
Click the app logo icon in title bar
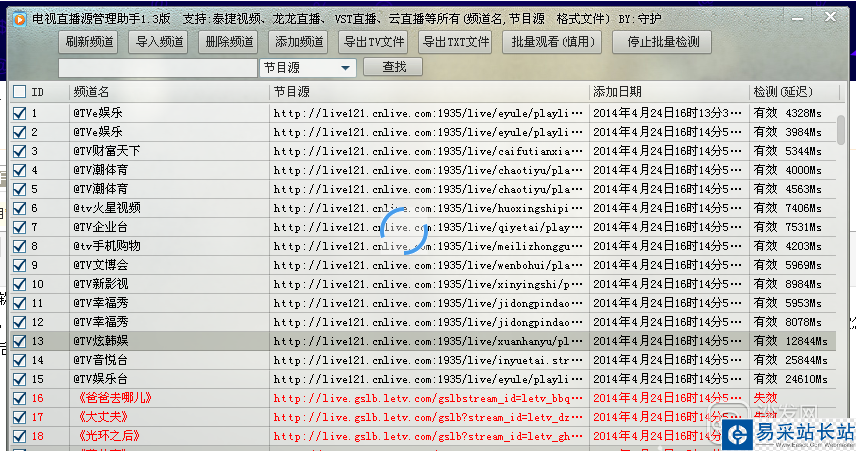19,20
